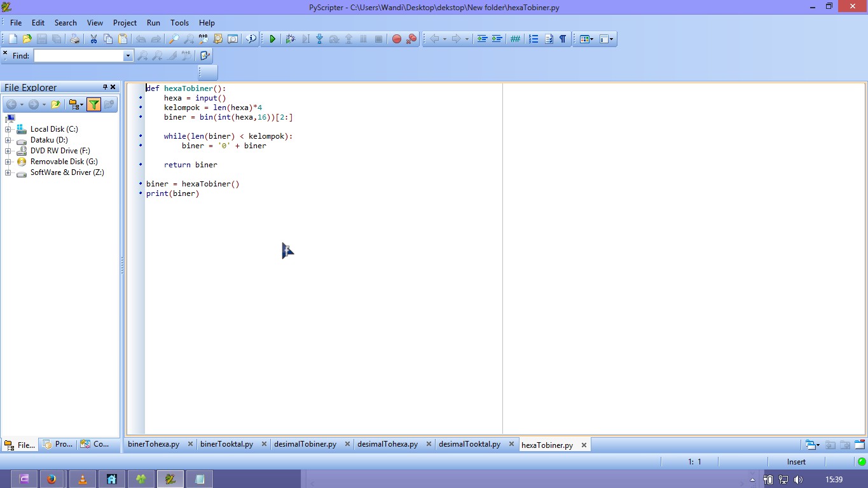Click the Cut icon in the toolbar
The image size is (868, 488).
click(93, 39)
